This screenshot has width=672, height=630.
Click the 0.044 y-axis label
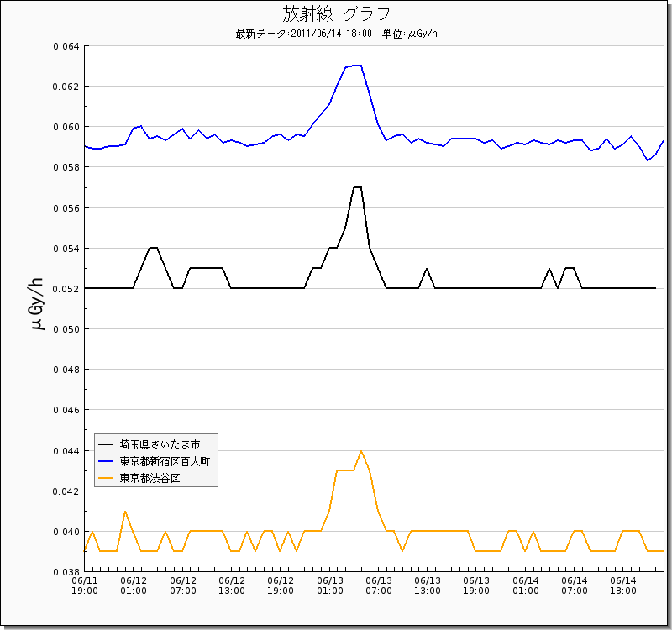pyautogui.click(x=66, y=451)
